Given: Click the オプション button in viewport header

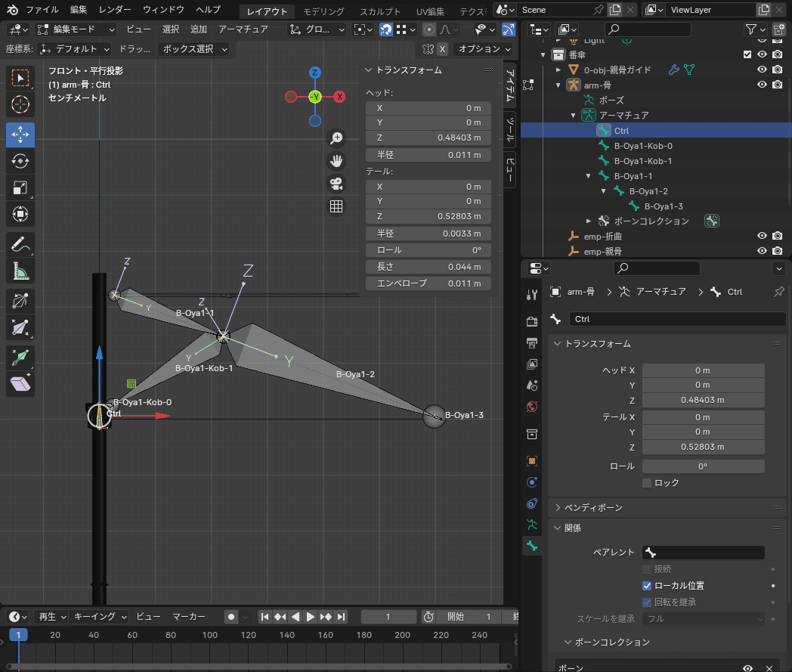Looking at the screenshot, I should coord(483,48).
